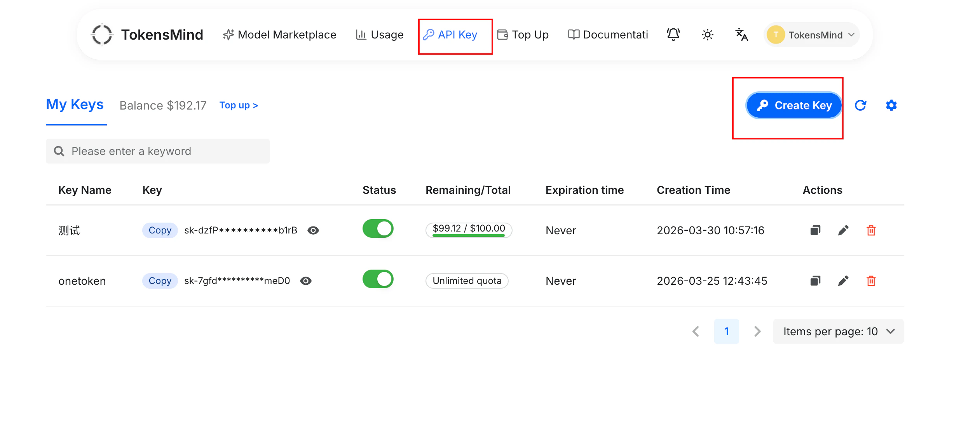Delete the onetoken key
Image resolution: width=980 pixels, height=432 pixels.
[871, 281]
